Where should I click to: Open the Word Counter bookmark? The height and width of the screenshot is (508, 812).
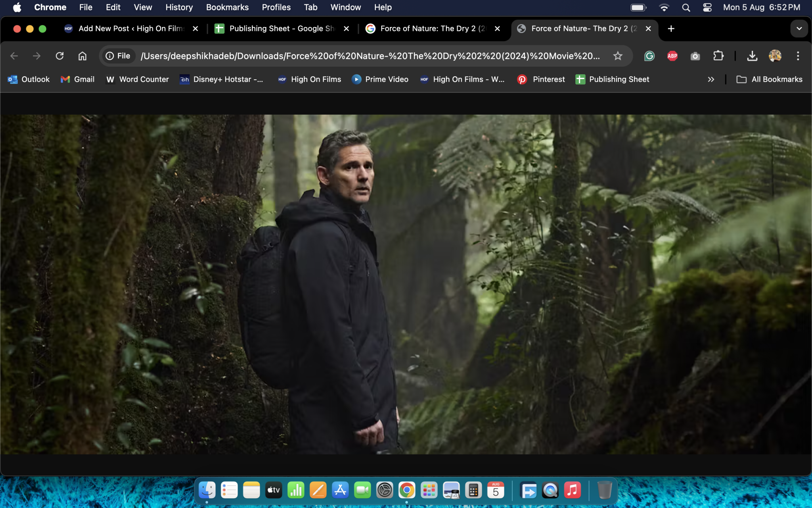tap(137, 79)
